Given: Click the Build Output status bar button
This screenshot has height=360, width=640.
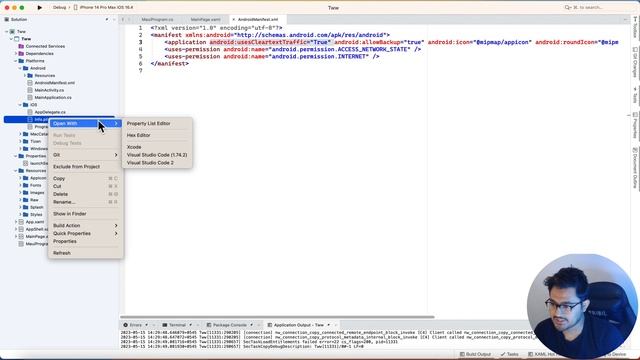Looking at the screenshot, I should pyautogui.click(x=476, y=354).
